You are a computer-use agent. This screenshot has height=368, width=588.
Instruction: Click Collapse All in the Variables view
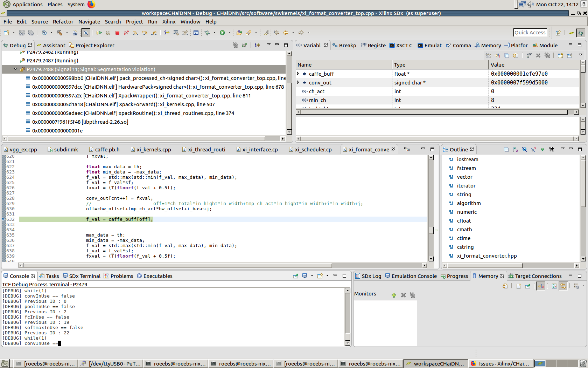coord(506,55)
